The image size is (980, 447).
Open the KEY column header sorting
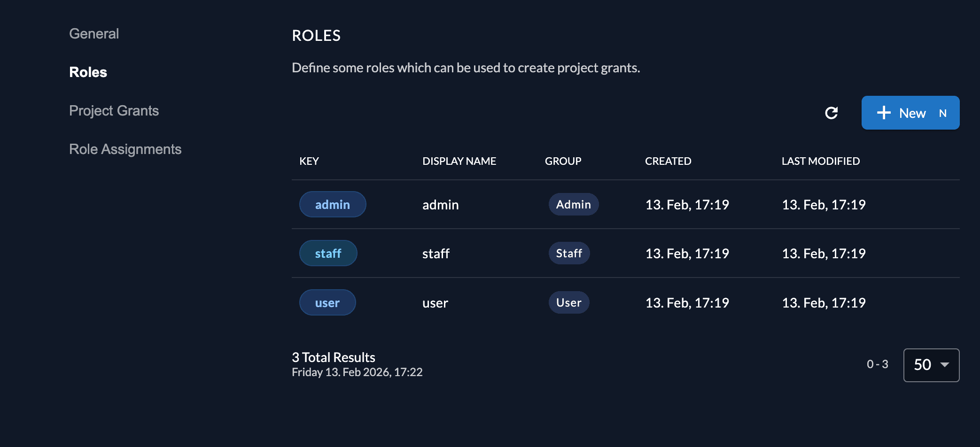[x=309, y=161]
